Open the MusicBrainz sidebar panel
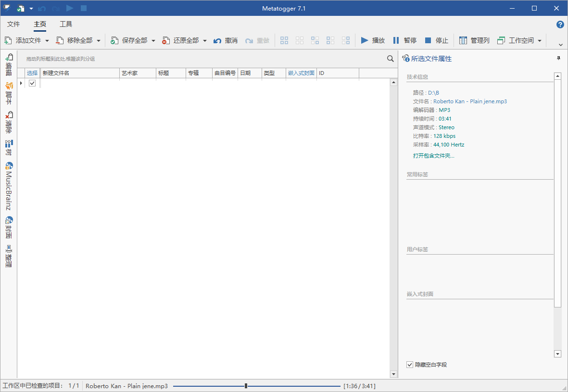This screenshot has height=392, width=568. point(9,187)
